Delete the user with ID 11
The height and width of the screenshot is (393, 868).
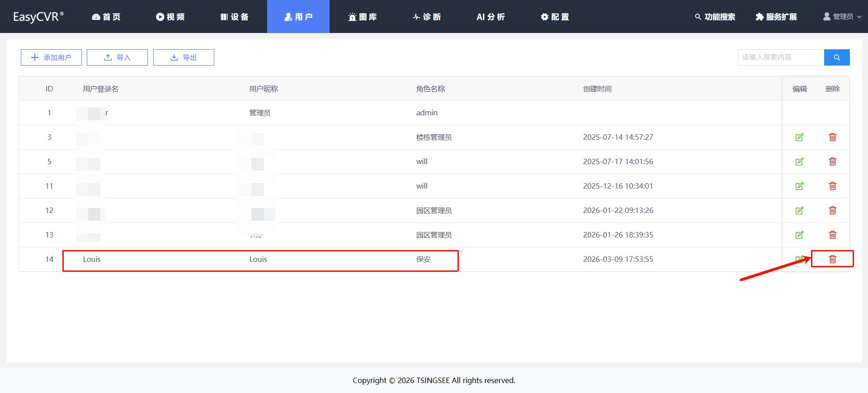coord(832,186)
